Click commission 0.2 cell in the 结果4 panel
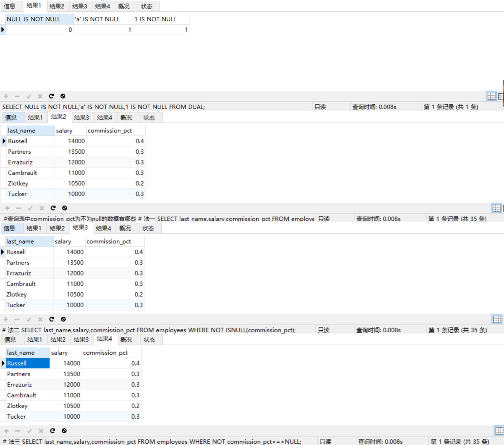Screen dimensions: 504x445 pyautogui.click(x=111, y=406)
